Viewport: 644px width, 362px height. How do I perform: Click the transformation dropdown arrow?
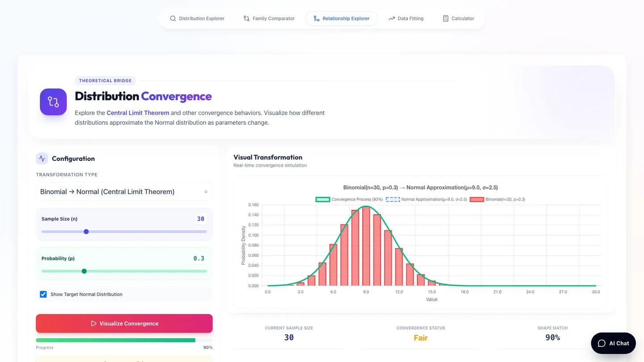click(206, 192)
